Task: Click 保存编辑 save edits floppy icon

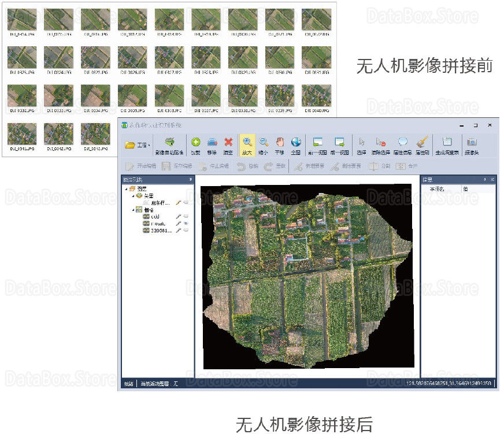Action: [x=177, y=166]
